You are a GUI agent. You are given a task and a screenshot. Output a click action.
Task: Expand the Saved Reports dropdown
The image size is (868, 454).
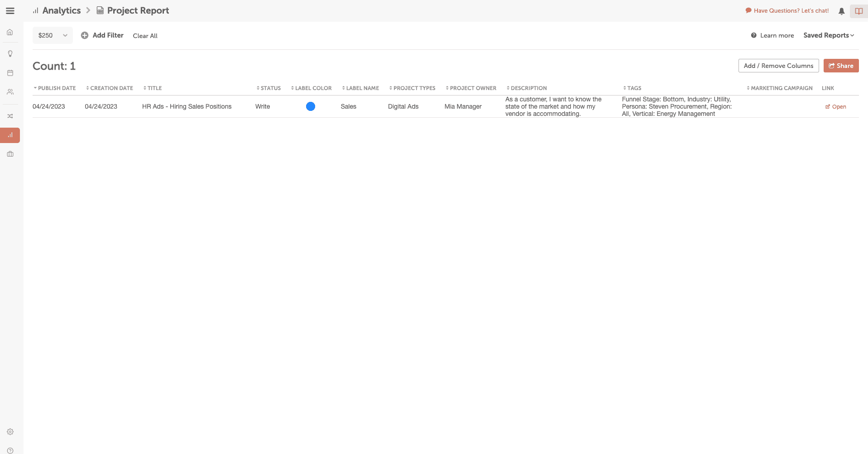828,35
